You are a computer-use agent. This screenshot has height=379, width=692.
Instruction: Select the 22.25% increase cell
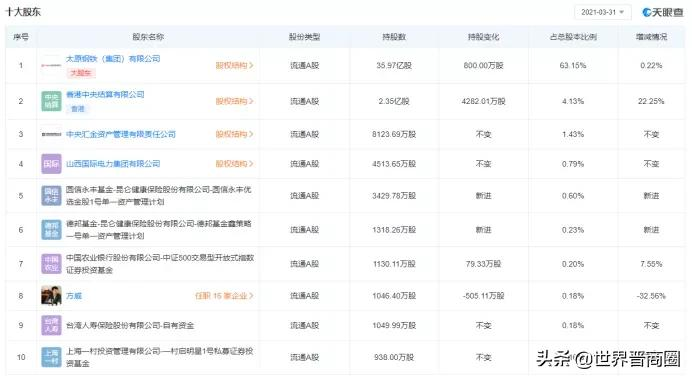coord(651,101)
